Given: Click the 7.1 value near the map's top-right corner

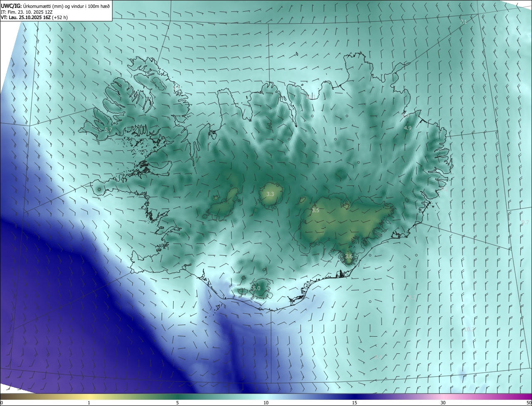Looking at the screenshot, I should (x=463, y=22).
